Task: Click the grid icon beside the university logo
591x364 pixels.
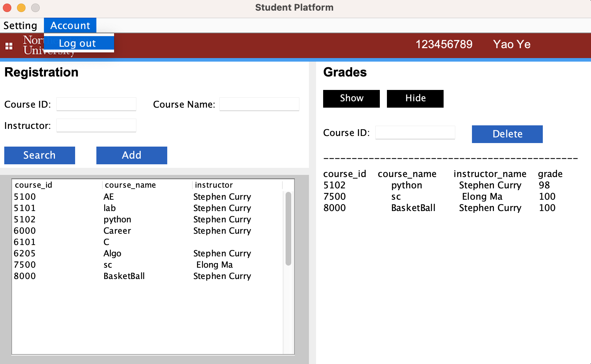Action: 9,46
